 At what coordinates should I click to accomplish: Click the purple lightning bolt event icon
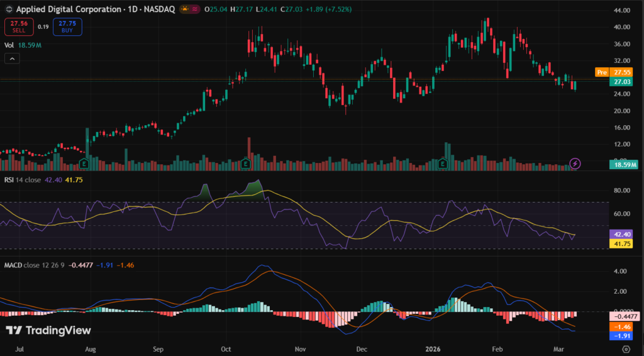(x=575, y=164)
